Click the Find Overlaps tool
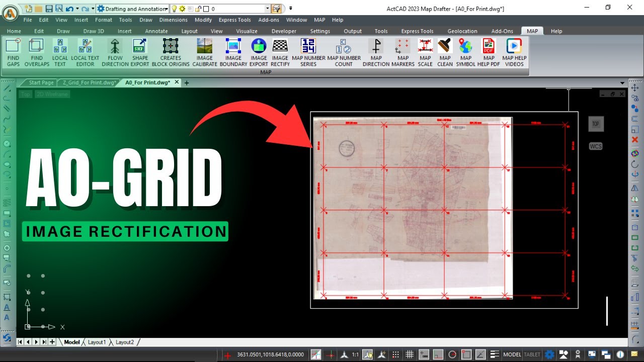Screen dimensions: 644x362 click(37, 52)
